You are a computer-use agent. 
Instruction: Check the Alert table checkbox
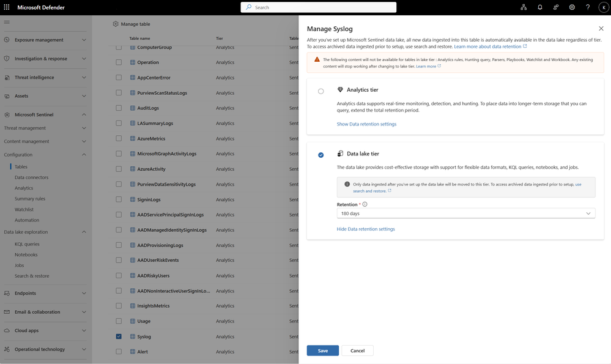(x=119, y=352)
